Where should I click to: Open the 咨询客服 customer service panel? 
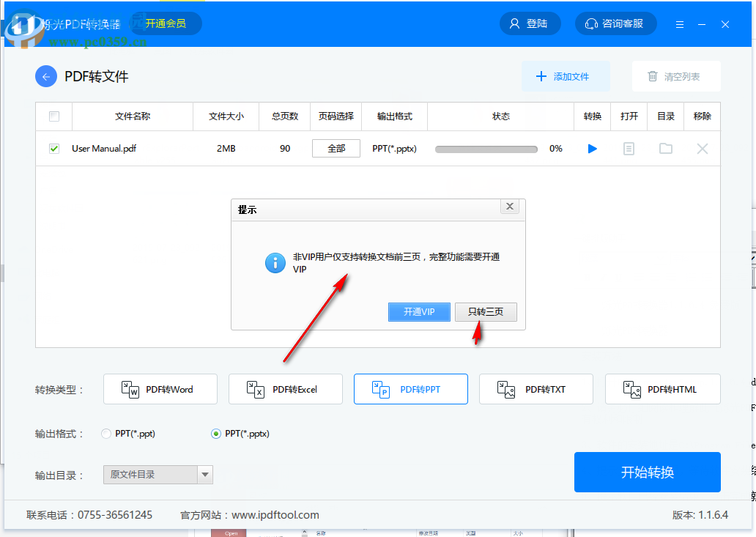(x=615, y=23)
